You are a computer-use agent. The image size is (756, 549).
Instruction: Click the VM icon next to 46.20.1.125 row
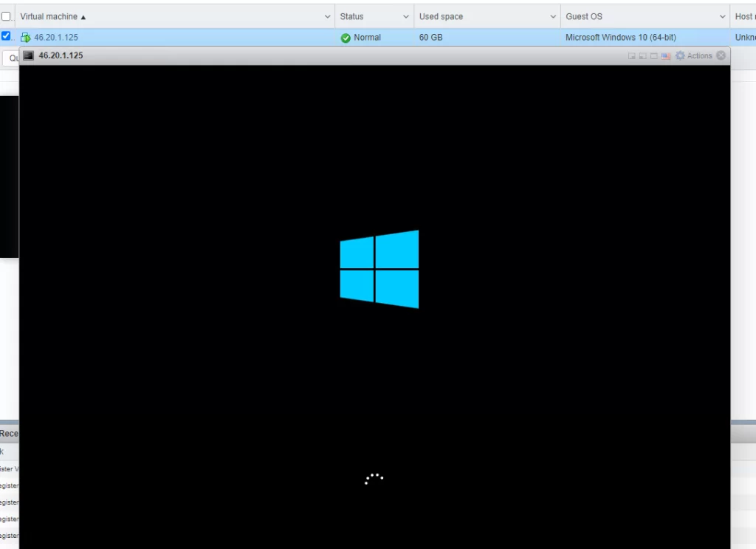26,38
